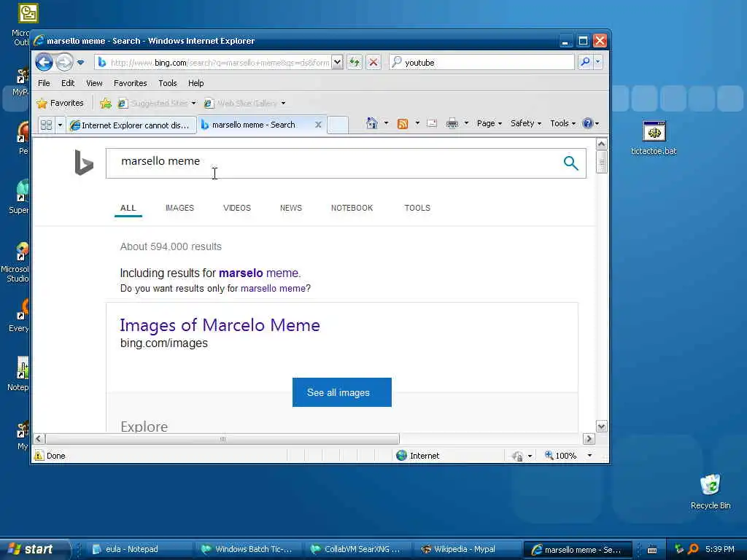The image size is (747, 560).
Task: Open search provider options dropdown arrow
Action: click(598, 63)
